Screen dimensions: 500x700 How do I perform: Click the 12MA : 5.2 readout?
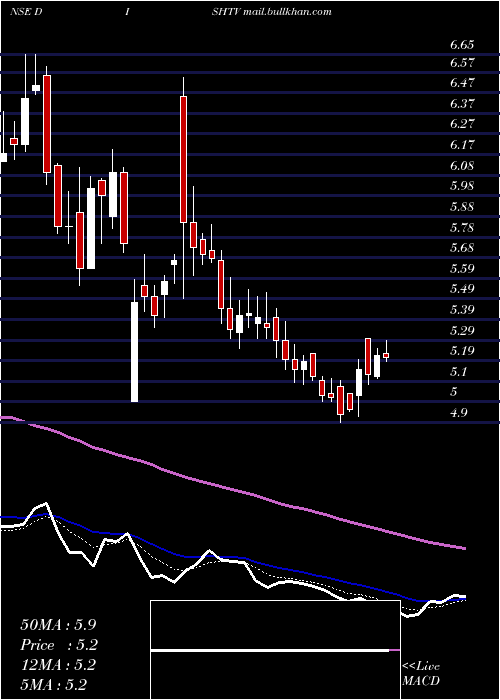(58, 665)
